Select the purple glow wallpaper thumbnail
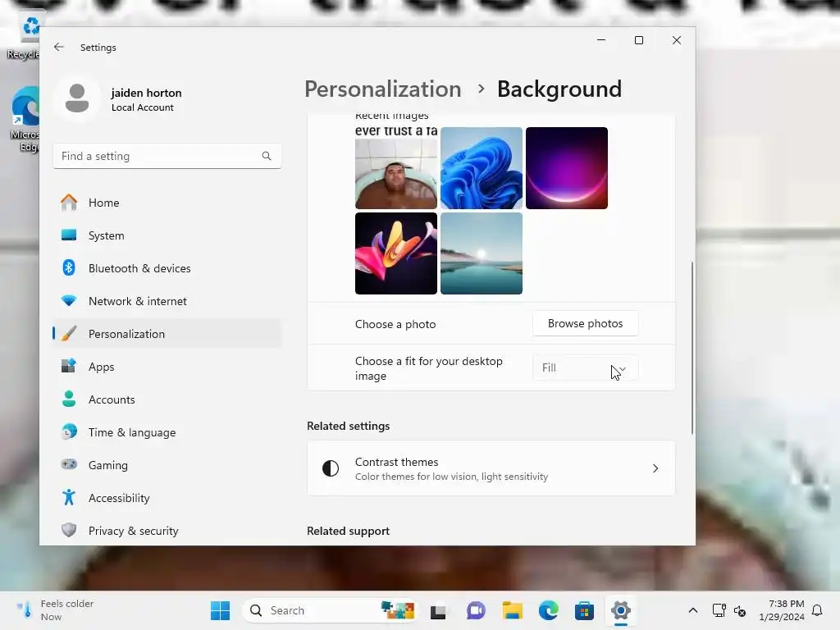Viewport: 840px width, 630px height. click(566, 167)
